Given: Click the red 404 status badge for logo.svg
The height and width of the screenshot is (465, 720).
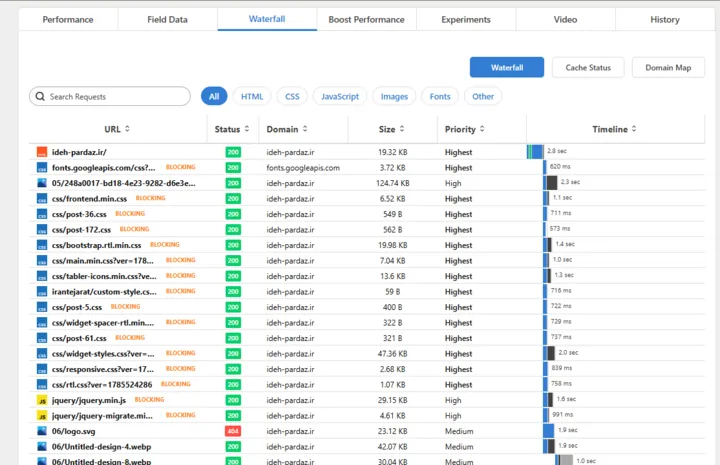Looking at the screenshot, I should point(233,431).
